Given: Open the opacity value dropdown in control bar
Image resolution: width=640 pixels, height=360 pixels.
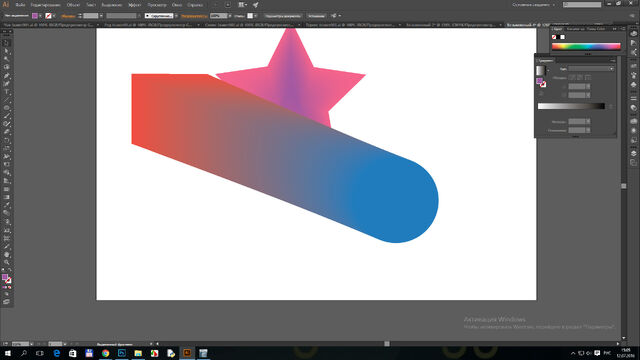Looking at the screenshot, I should point(230,16).
